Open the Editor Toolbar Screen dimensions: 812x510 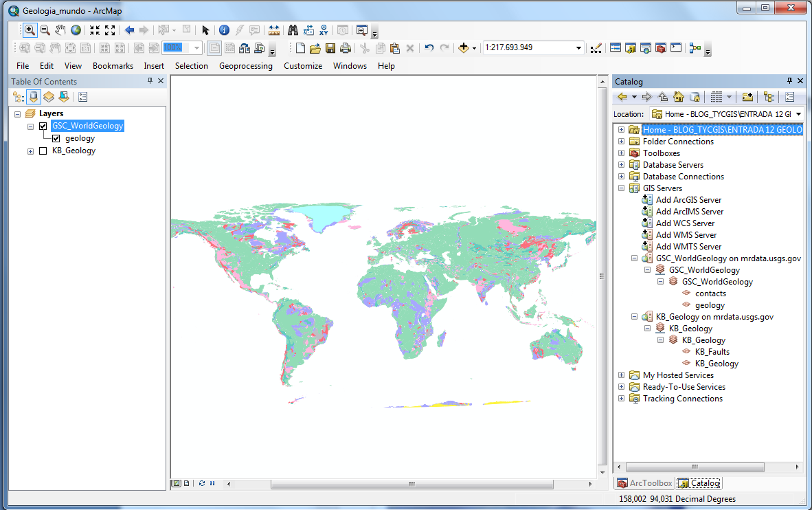pyautogui.click(x=596, y=48)
